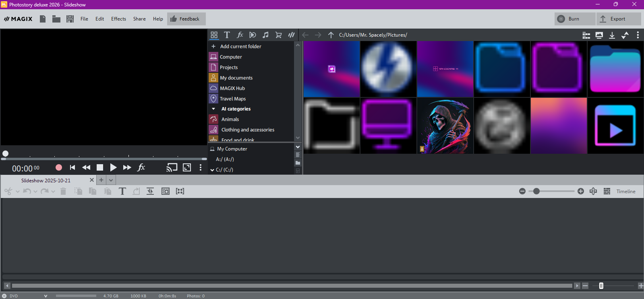Switch to Timeline view mode

point(625,192)
